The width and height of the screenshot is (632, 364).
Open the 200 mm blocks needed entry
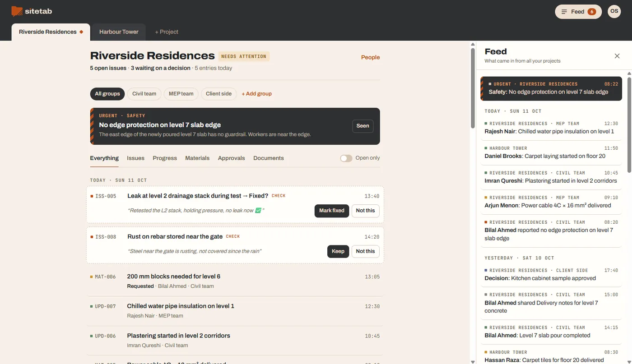coord(235,281)
